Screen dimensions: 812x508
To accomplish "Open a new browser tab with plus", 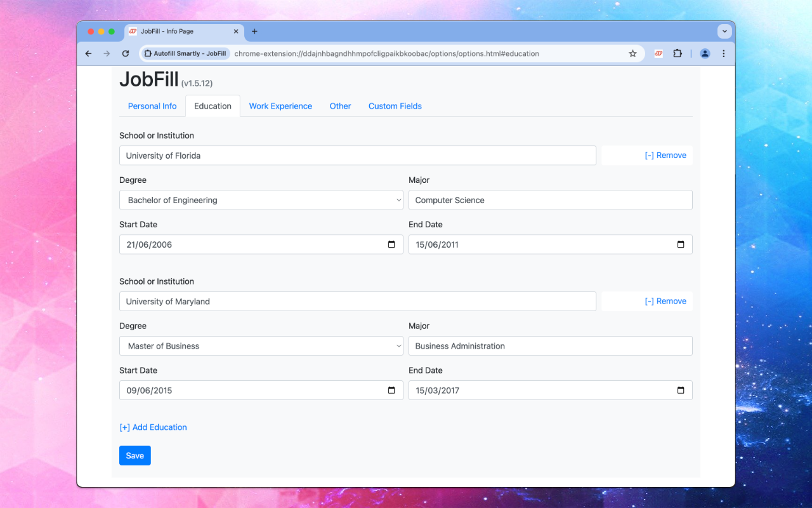I will click(254, 31).
